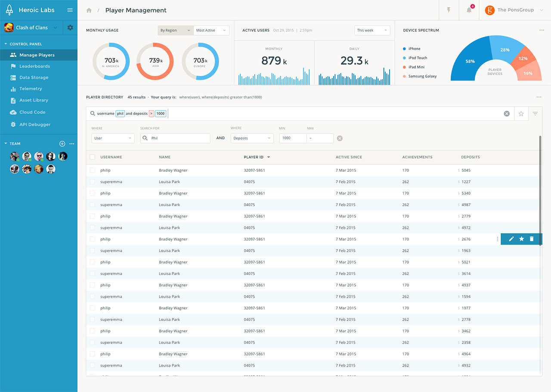Check the box for the first superemma row
This screenshot has height=392, width=551.
click(93, 182)
